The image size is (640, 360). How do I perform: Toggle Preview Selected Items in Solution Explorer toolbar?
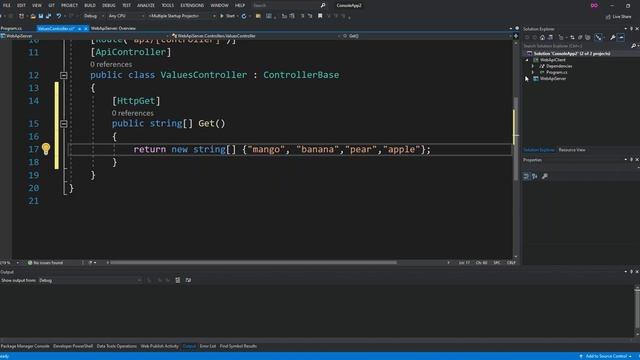(x=621, y=37)
